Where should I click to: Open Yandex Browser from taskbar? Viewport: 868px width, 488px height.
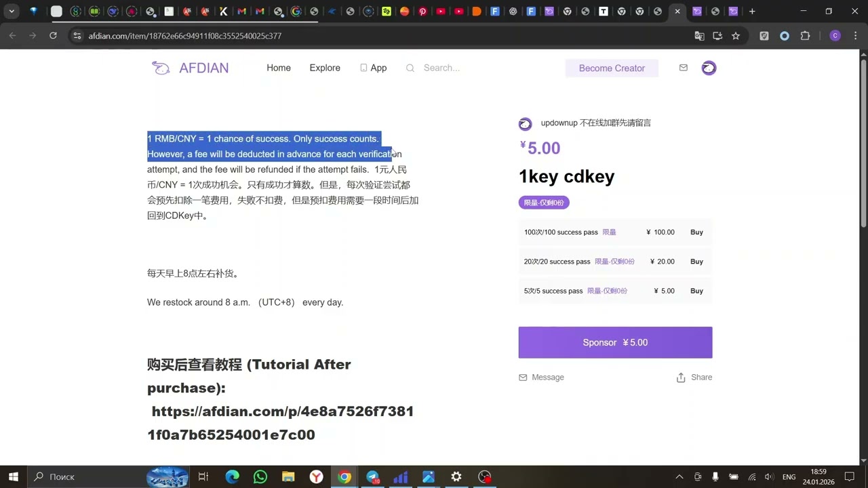tap(317, 477)
